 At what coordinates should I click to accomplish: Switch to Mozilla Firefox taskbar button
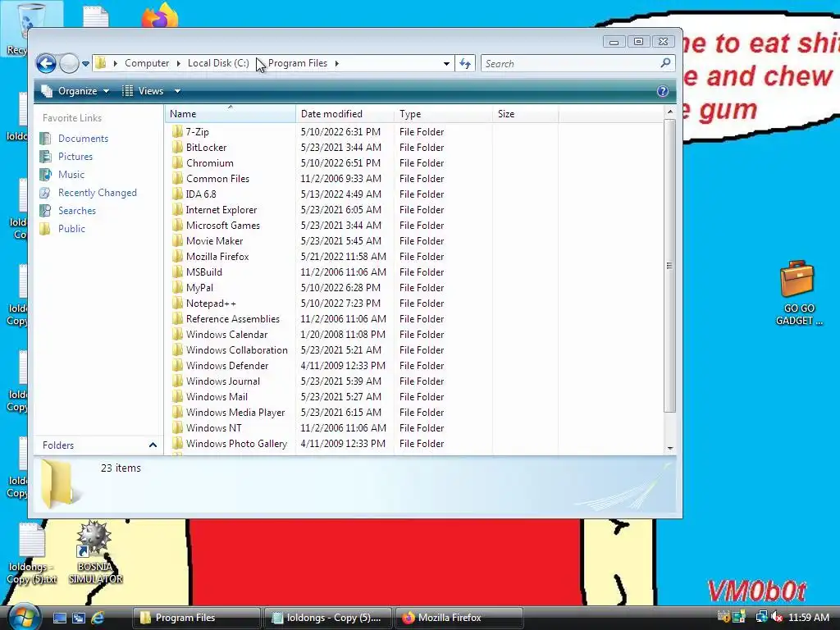(x=459, y=618)
